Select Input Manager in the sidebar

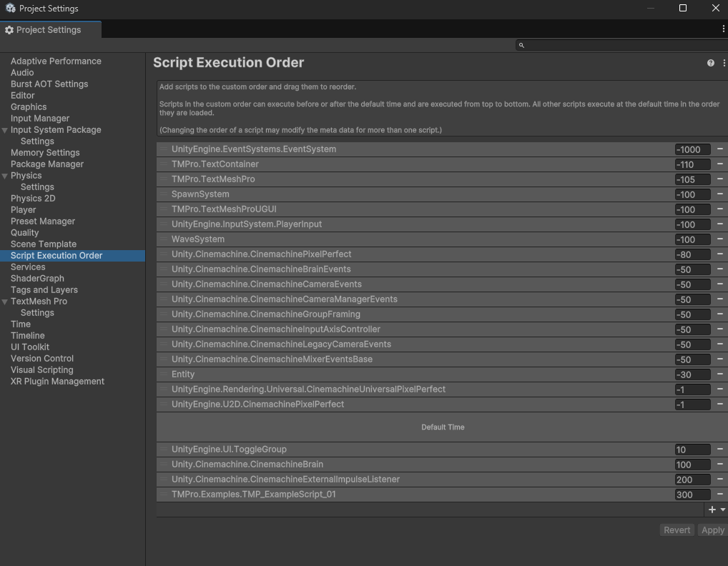pos(40,119)
